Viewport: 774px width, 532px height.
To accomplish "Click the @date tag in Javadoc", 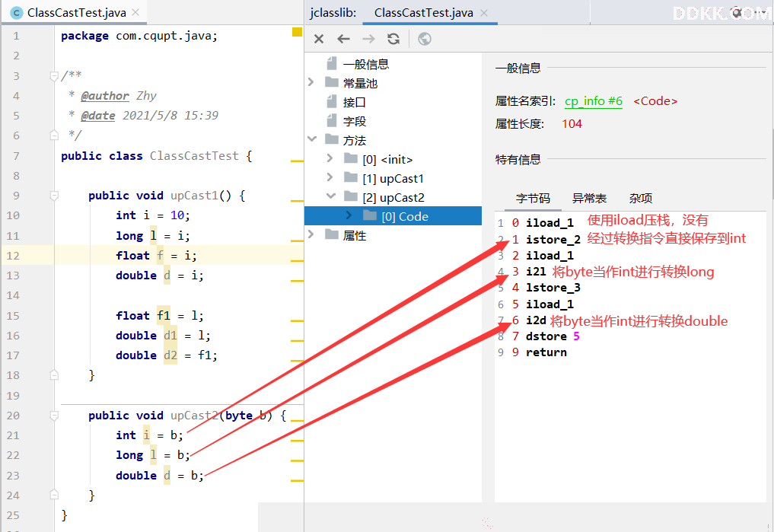I will [x=97, y=116].
